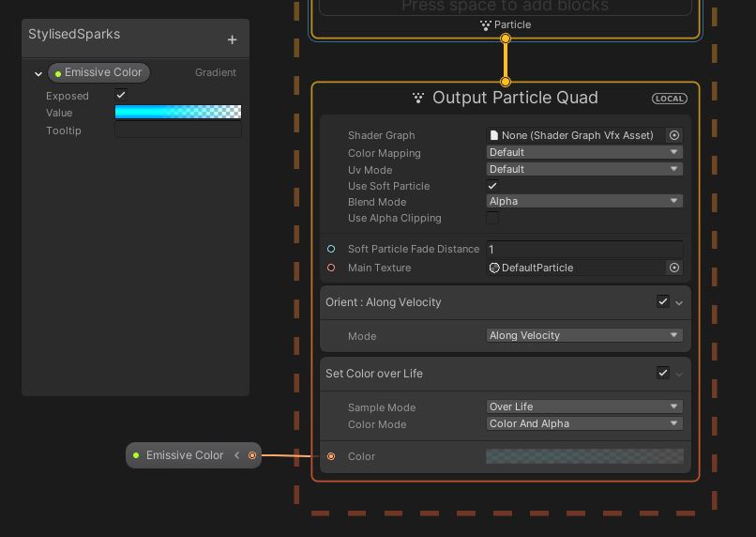Open the Value gradient editor
756x537 pixels.
pos(178,112)
